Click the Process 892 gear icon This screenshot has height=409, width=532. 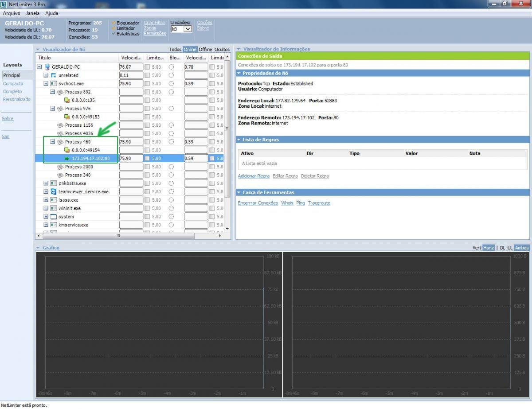pyautogui.click(x=60, y=92)
